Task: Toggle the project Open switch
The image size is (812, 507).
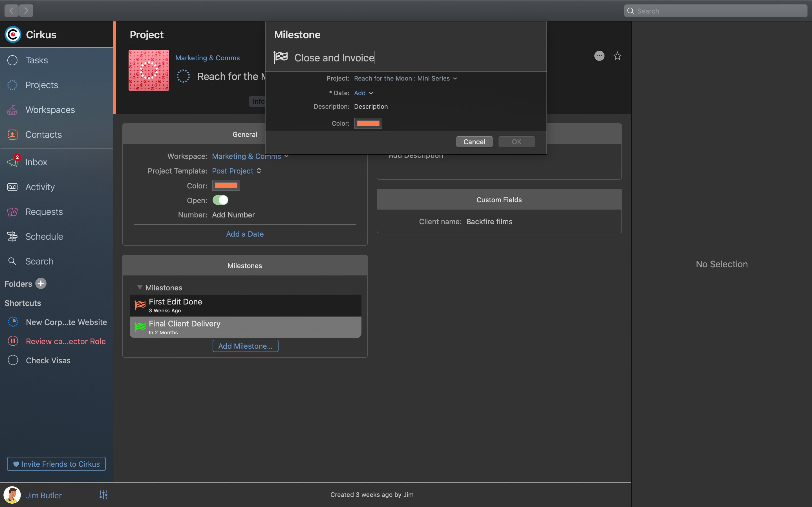Action: point(220,200)
